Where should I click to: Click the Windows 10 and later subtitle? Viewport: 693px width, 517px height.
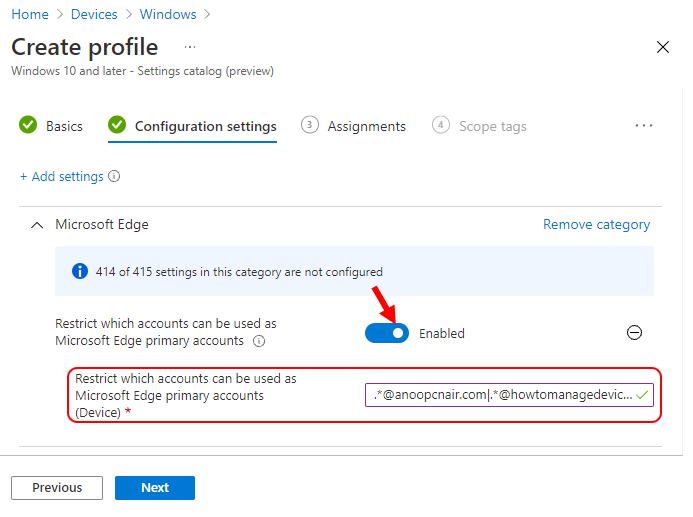tap(142, 71)
